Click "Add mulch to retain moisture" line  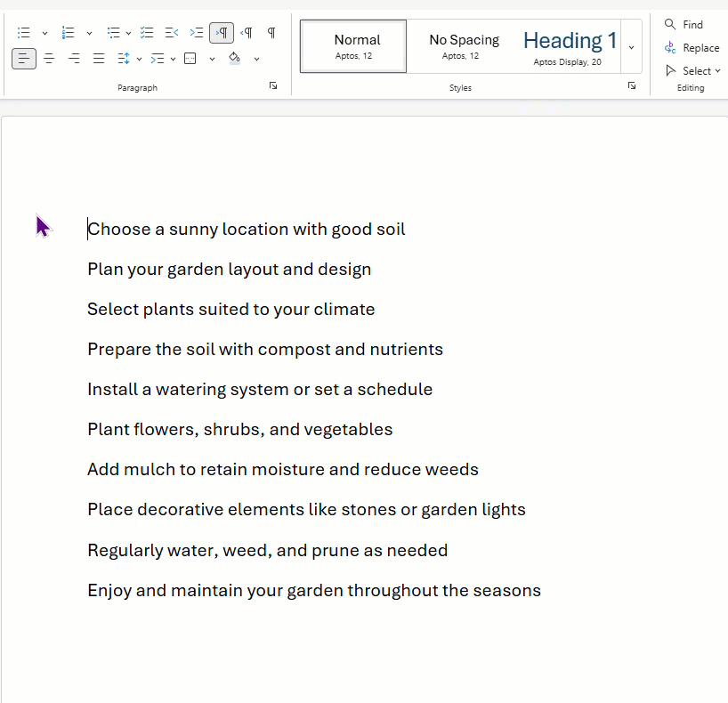283,470
